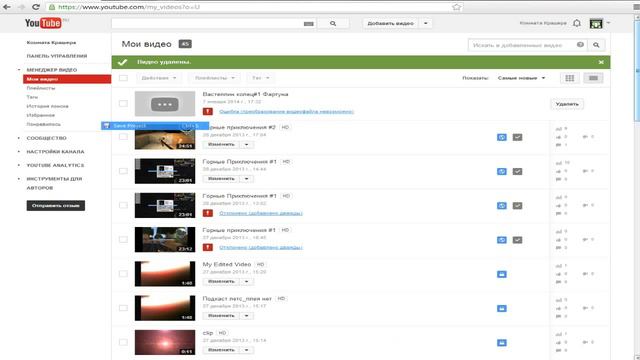Click the magnifier next to uploaded videos search
This screenshot has width=640, height=360.
pyautogui.click(x=596, y=45)
